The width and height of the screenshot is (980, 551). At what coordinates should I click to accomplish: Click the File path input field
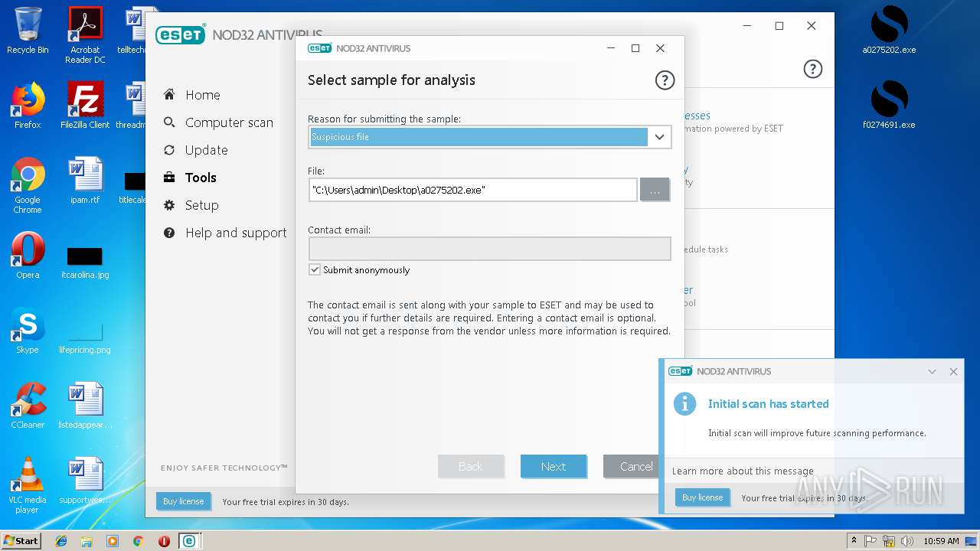point(472,190)
